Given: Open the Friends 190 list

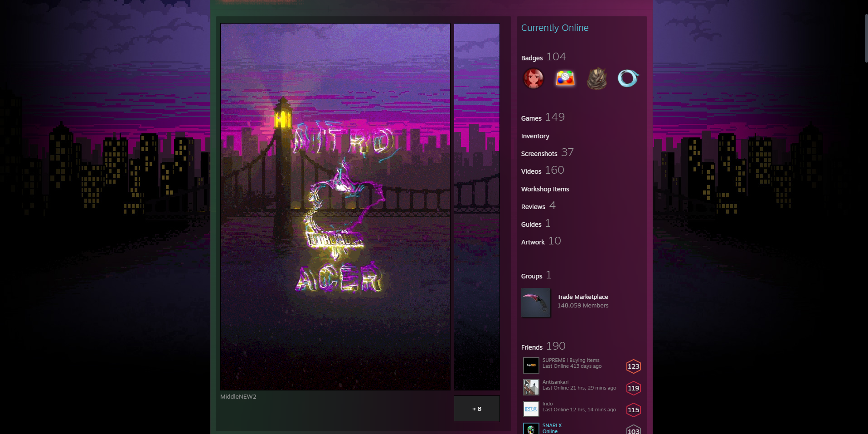Looking at the screenshot, I should tap(543, 346).
